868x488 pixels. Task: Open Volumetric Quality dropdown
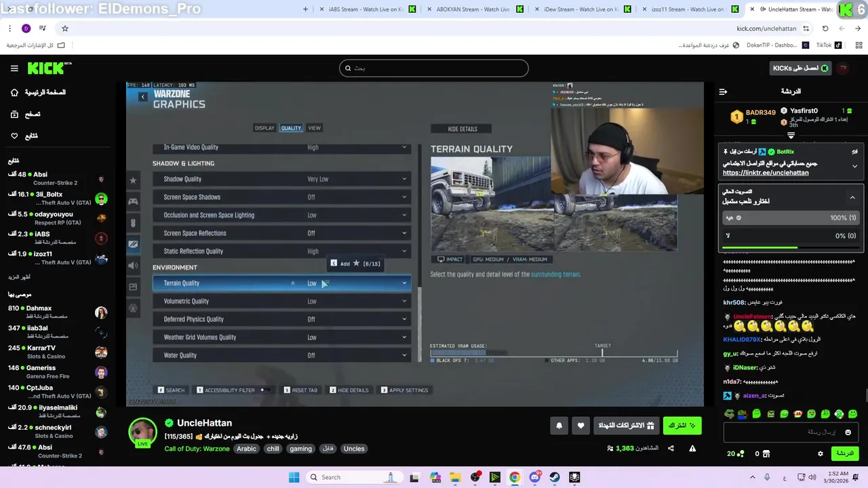coord(282,301)
